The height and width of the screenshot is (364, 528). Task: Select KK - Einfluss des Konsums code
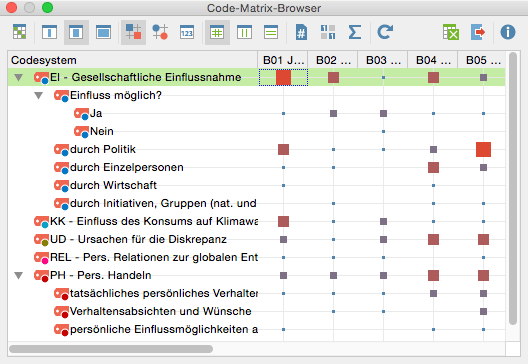[x=154, y=221]
